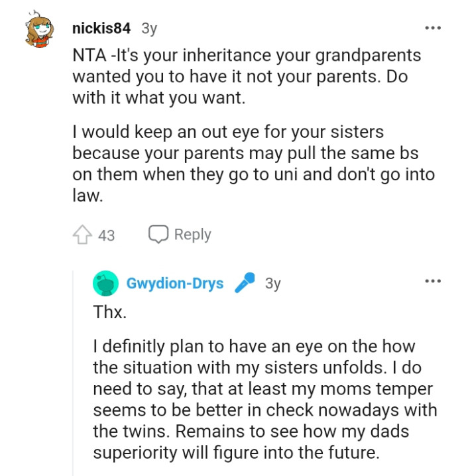Open nickis84's avatar image
The width and height of the screenshot is (464, 476).
point(41,32)
